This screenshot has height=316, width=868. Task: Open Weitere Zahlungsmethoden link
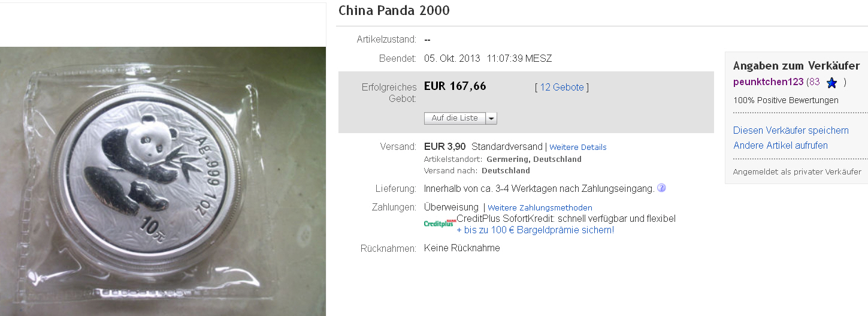tap(540, 207)
